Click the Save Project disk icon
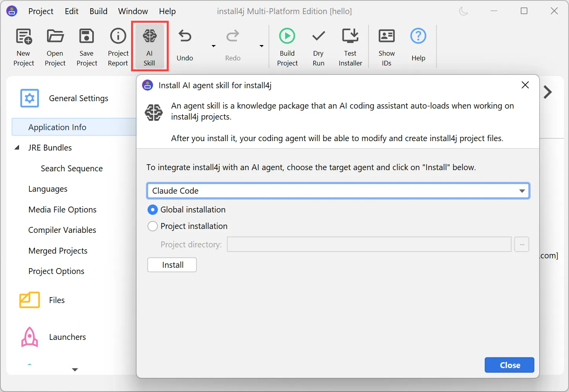The width and height of the screenshot is (569, 392). click(87, 36)
